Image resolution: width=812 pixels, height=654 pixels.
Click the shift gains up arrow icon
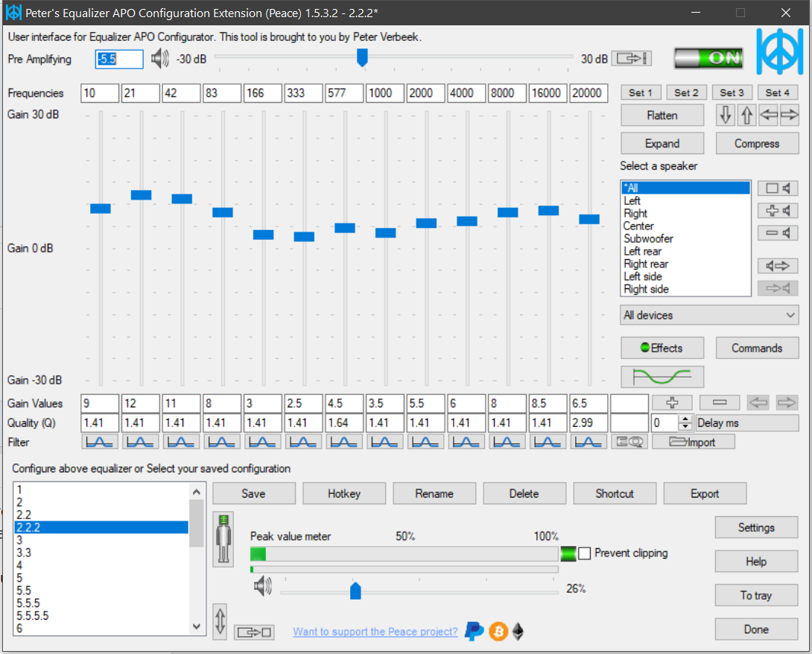pos(746,115)
